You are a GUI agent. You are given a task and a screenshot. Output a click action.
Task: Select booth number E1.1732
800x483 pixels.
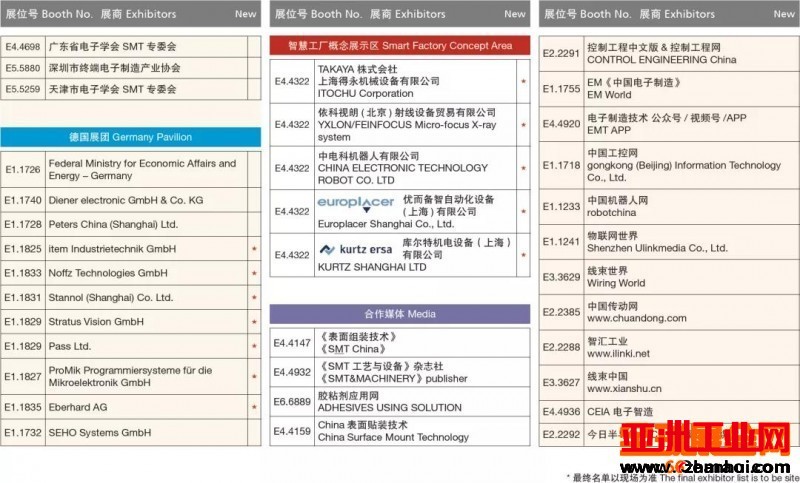point(23,433)
